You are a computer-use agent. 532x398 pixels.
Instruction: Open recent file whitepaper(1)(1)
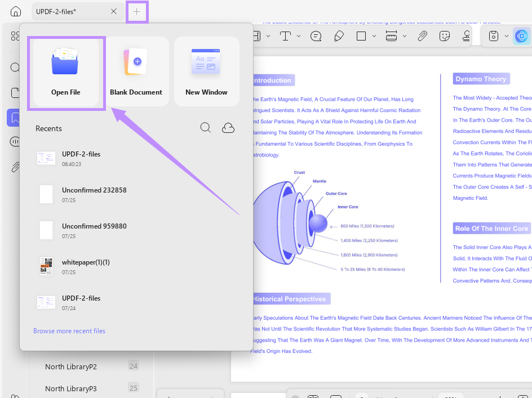click(x=136, y=266)
